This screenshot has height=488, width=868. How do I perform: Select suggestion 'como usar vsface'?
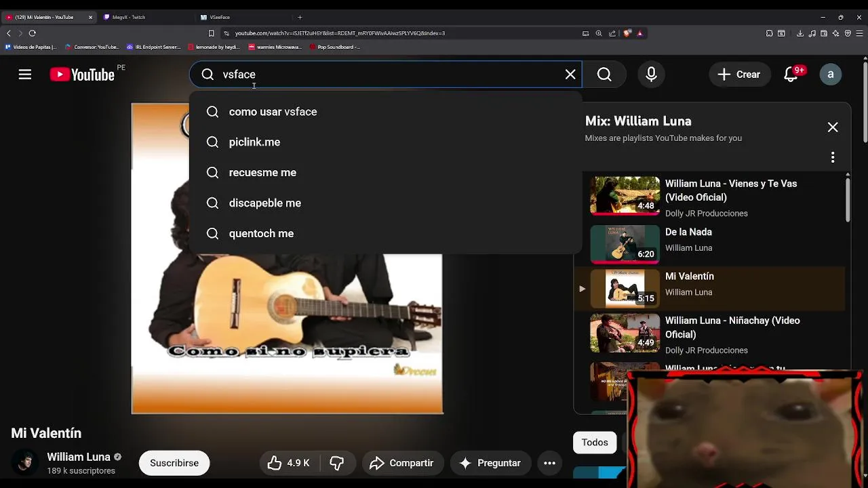pyautogui.click(x=385, y=112)
